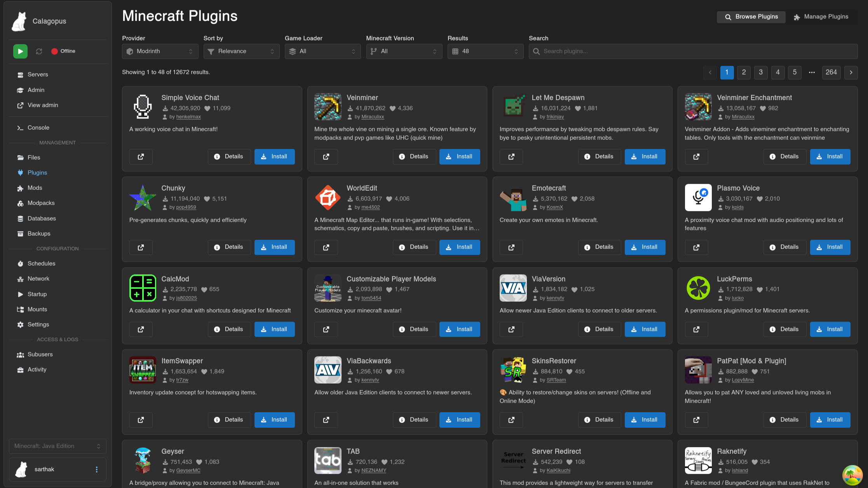Select Backups in the sidebar
The width and height of the screenshot is (868, 488).
(x=39, y=234)
